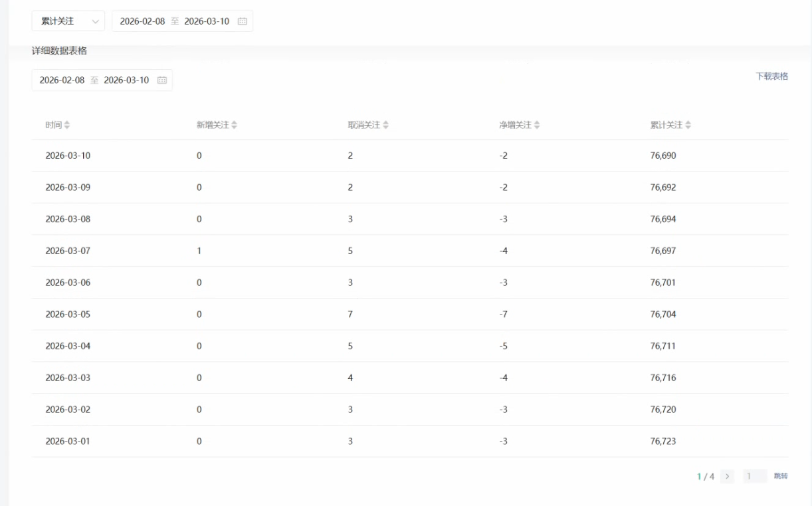The height and width of the screenshot is (506, 812).
Task: Click calendar icon in table date range
Action: point(161,80)
